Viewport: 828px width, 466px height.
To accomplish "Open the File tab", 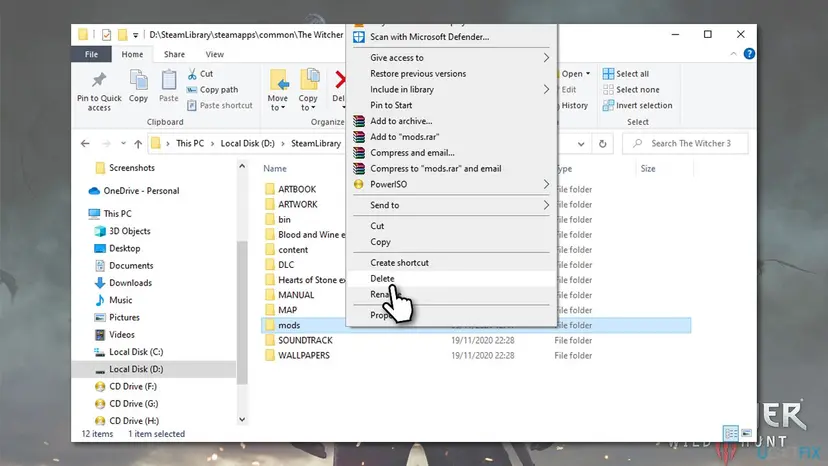I will [91, 54].
